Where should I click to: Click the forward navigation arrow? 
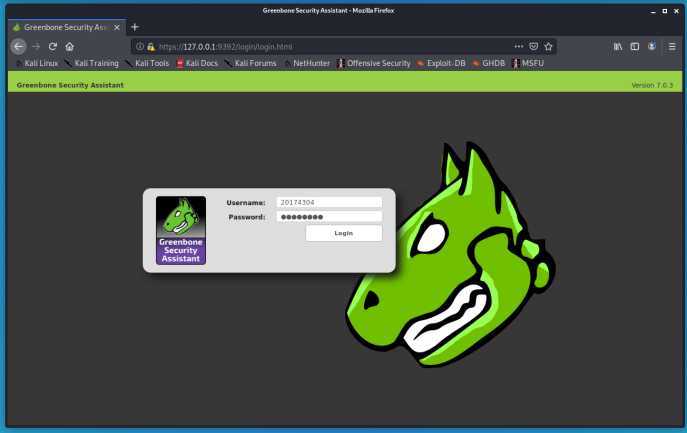point(36,46)
